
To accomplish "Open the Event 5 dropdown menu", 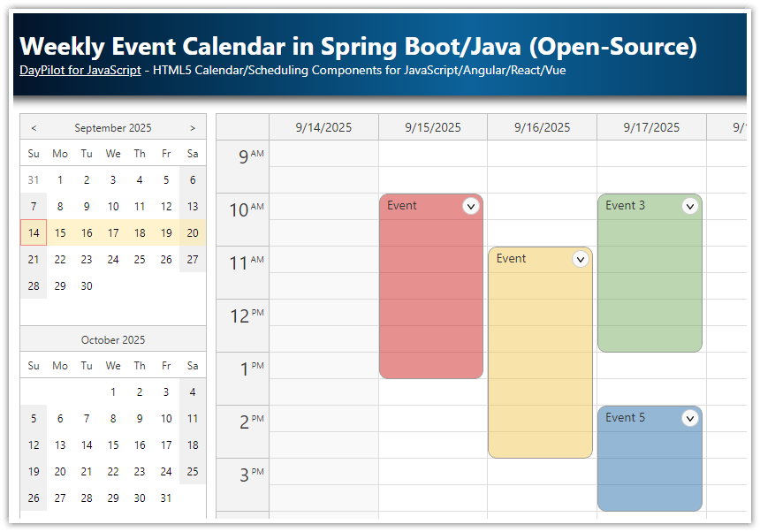I will click(690, 418).
